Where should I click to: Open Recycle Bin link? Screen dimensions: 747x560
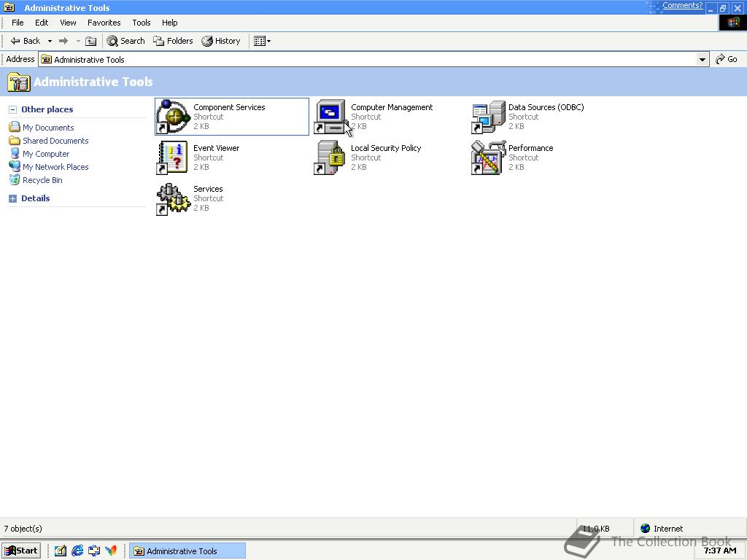[x=42, y=180]
